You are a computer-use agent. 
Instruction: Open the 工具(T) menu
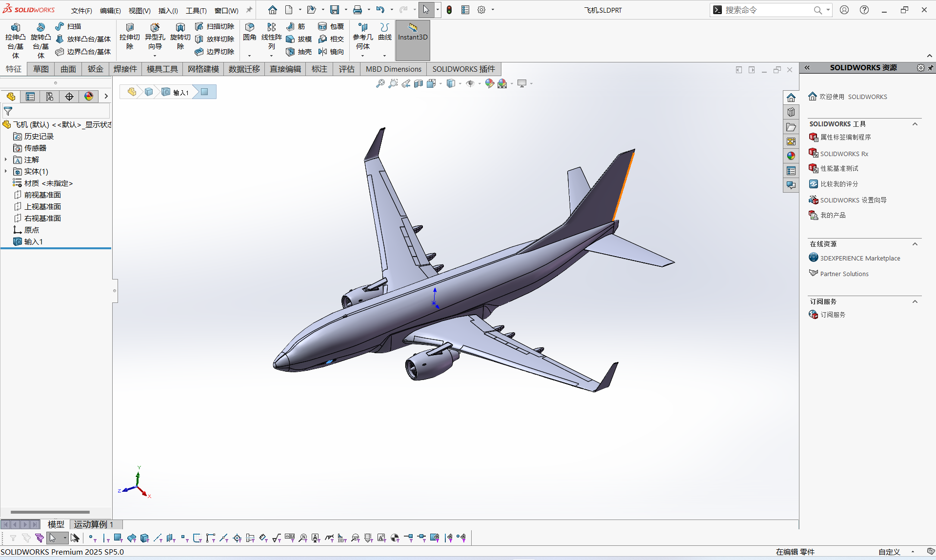(196, 11)
